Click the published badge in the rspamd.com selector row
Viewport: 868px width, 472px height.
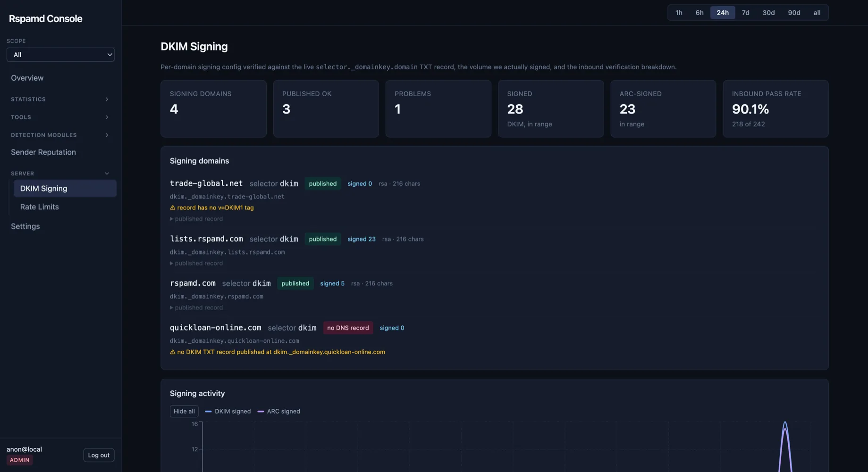(x=295, y=284)
